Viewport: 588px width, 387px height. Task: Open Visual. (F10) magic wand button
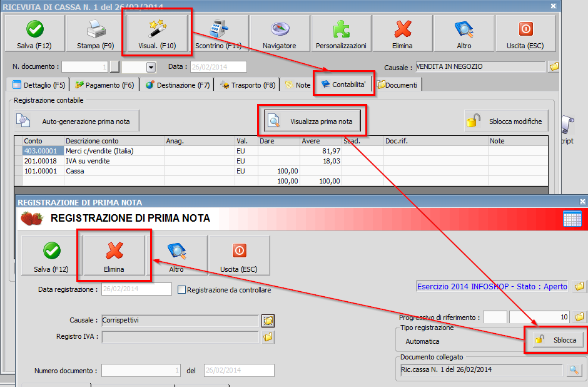pos(157,33)
